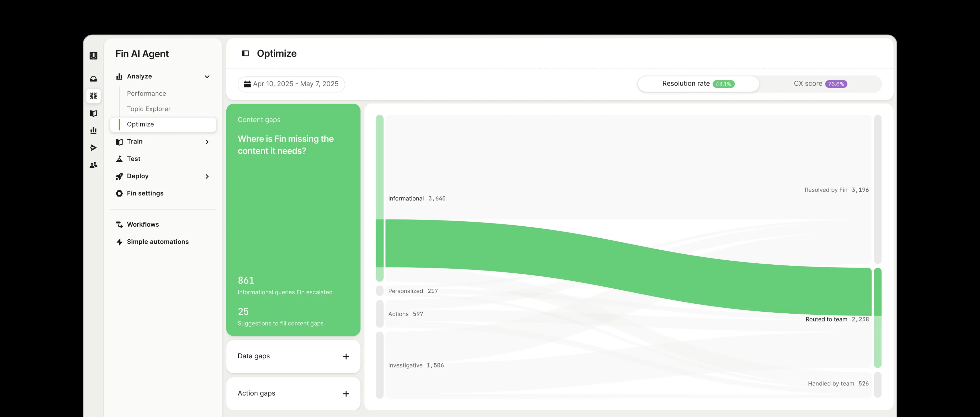Click the Deploy rocket icon
Screen dimensions: 980x417
pos(119,176)
